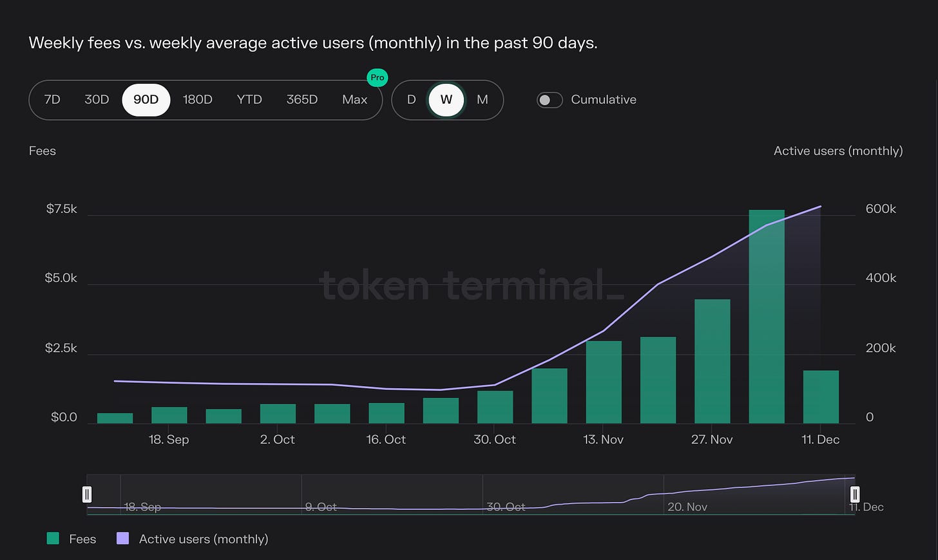Viewport: 938px width, 560px height.
Task: Click the fees bar at 13. Nov
Action: (604, 382)
